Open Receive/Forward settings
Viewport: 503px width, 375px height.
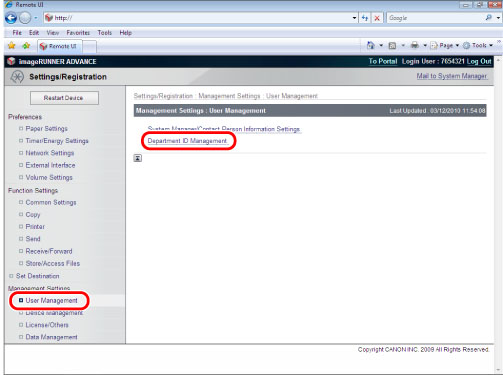pos(49,251)
